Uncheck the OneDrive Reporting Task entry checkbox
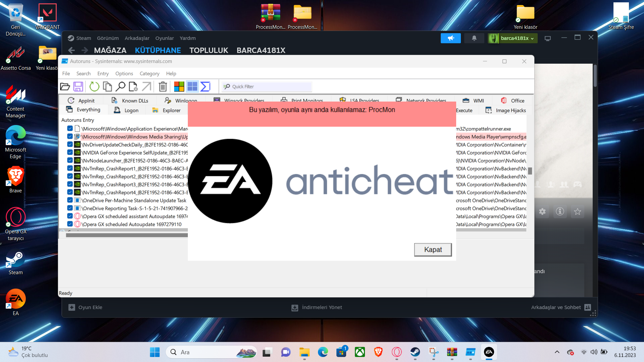644x362 pixels. [70, 208]
